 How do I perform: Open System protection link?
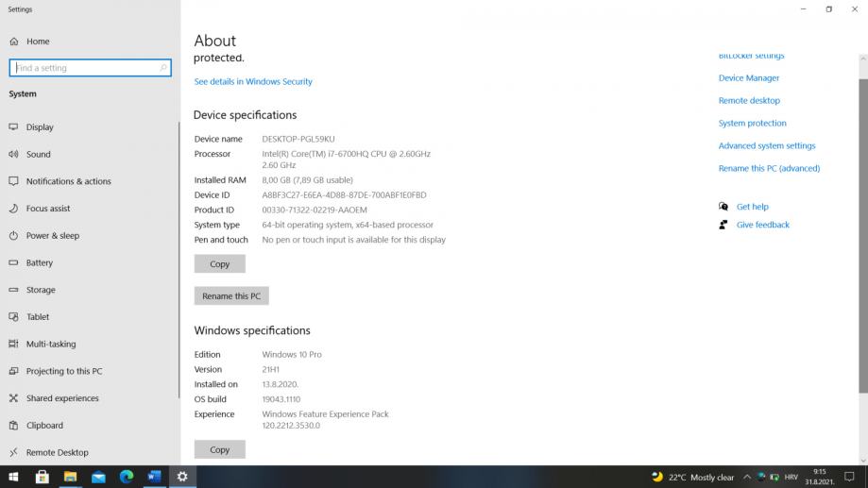pyautogui.click(x=753, y=124)
